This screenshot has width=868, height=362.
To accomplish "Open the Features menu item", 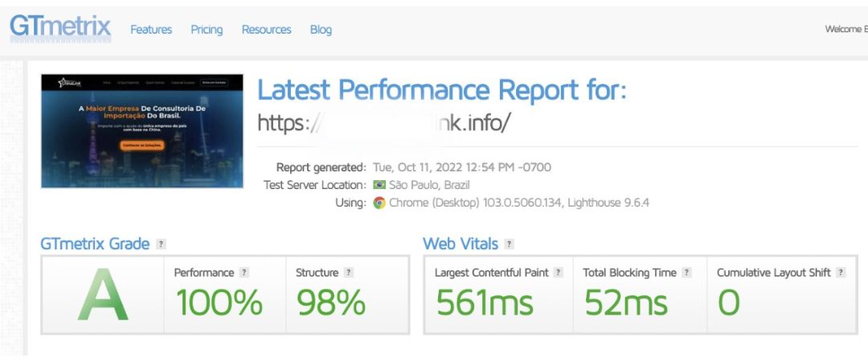I will (x=151, y=30).
